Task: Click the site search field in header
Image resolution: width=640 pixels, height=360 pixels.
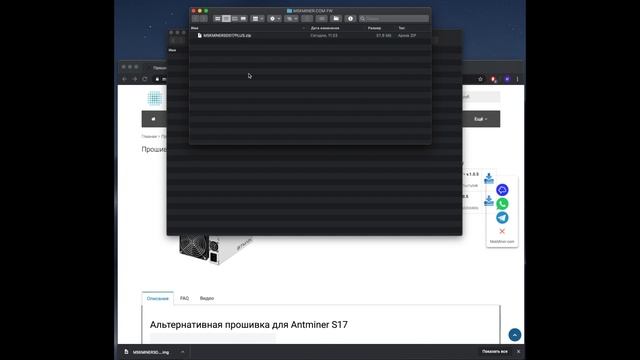Action: (481, 97)
